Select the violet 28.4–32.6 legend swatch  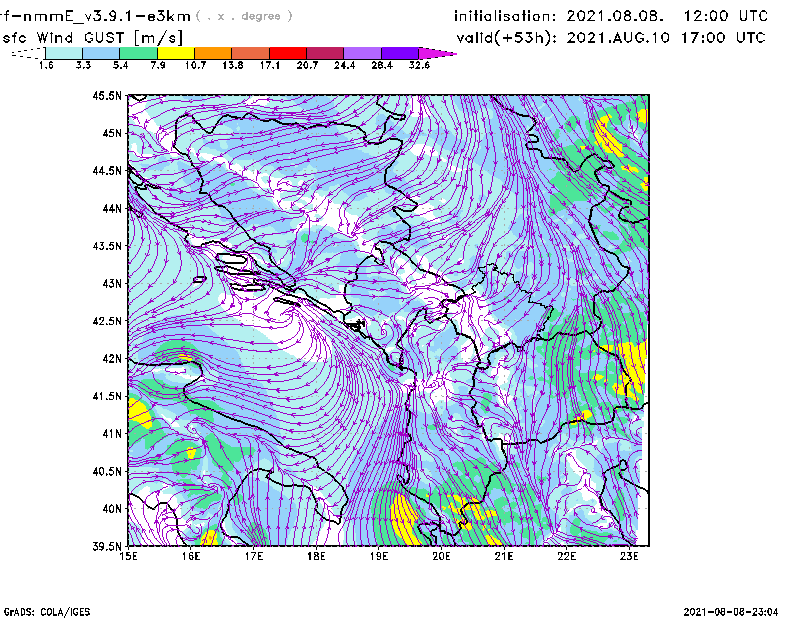coord(400,53)
